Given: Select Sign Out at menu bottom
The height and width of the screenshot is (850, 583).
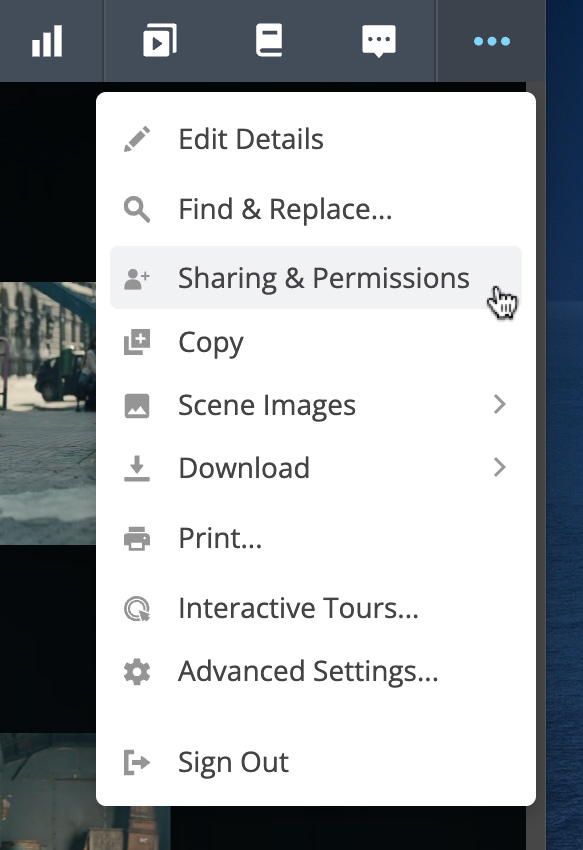Looking at the screenshot, I should [316, 762].
